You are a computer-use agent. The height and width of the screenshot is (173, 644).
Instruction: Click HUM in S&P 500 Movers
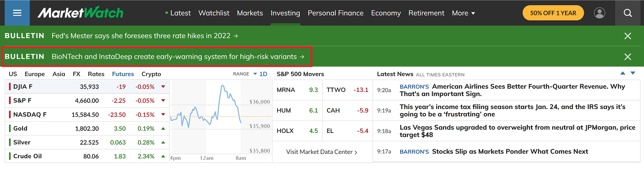pyautogui.click(x=284, y=111)
